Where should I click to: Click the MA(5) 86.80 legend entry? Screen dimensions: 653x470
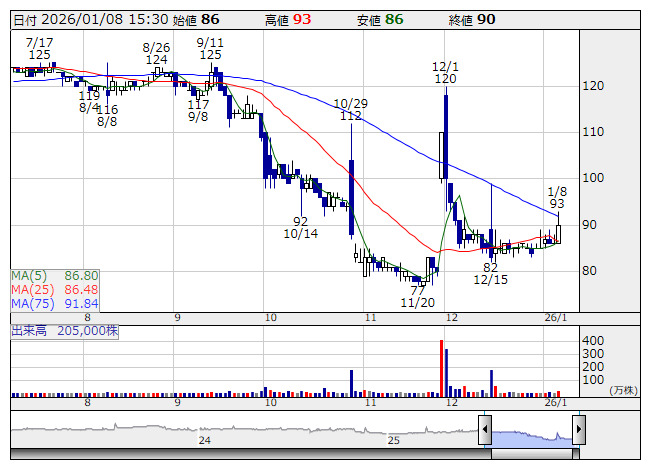click(55, 276)
